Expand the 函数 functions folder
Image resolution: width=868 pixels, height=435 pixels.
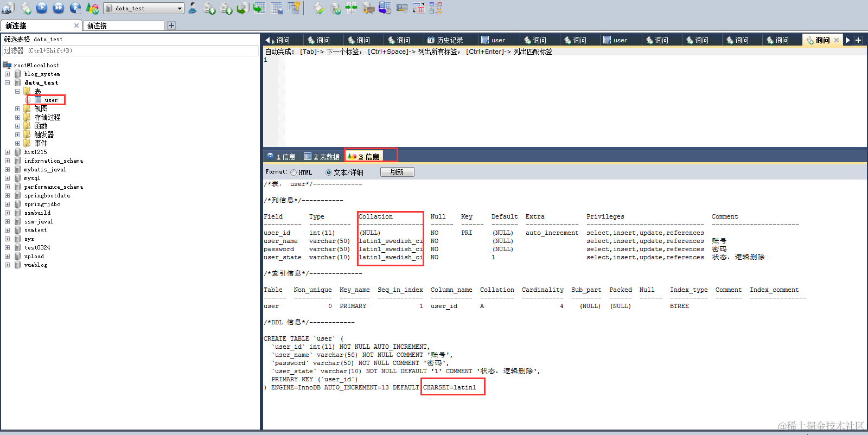tap(17, 126)
